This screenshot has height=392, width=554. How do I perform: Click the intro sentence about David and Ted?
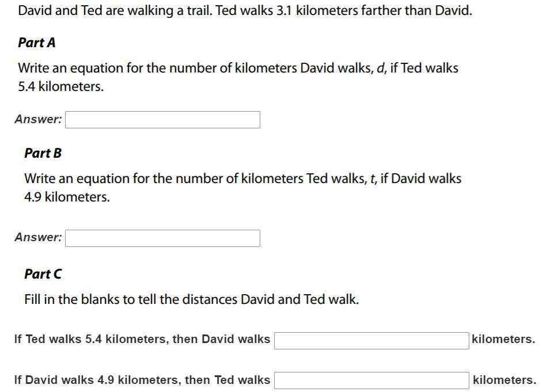coord(245,10)
